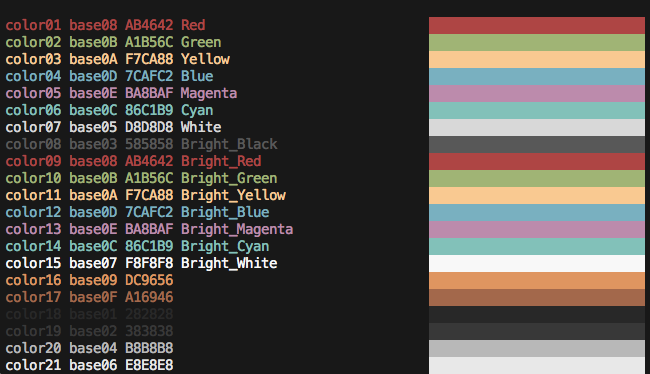650x374 pixels.
Task: Click the hex value 'A16946'
Action: (x=149, y=297)
